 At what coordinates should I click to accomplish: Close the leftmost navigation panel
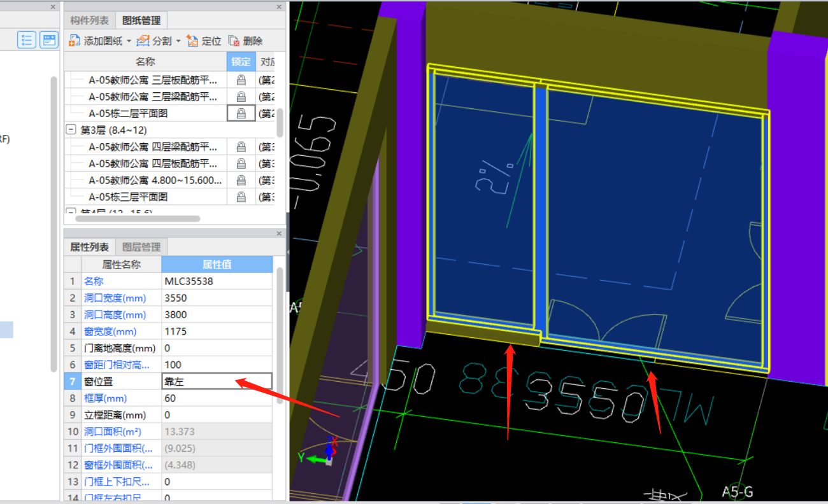click(54, 6)
